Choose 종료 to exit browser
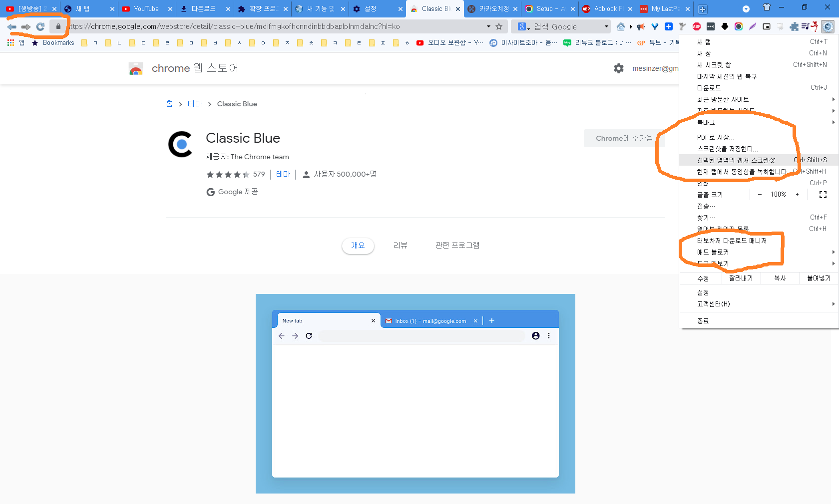 pyautogui.click(x=759, y=321)
